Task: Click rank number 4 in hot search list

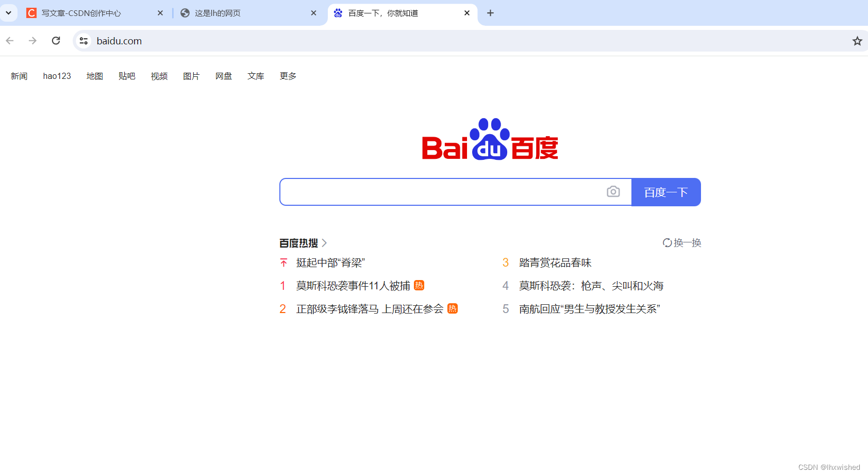Action: point(506,286)
